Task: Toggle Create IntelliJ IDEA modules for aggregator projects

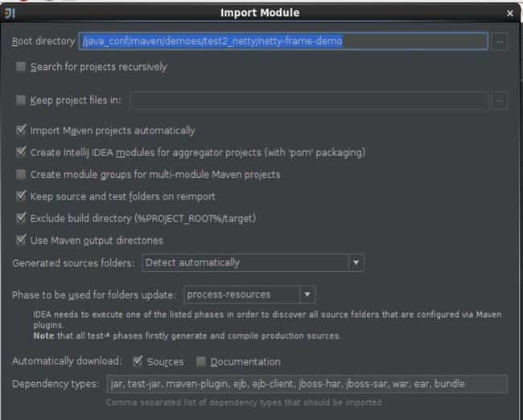Action: tap(21, 152)
